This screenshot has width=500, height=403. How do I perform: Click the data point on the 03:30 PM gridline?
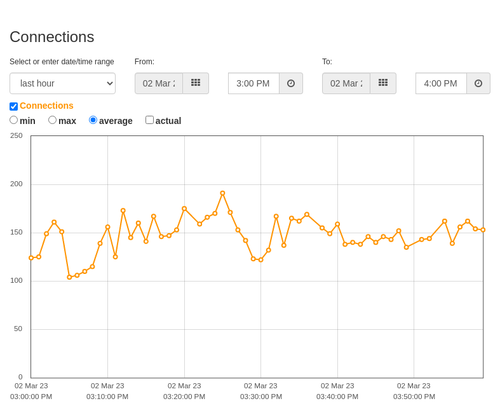coord(261,260)
